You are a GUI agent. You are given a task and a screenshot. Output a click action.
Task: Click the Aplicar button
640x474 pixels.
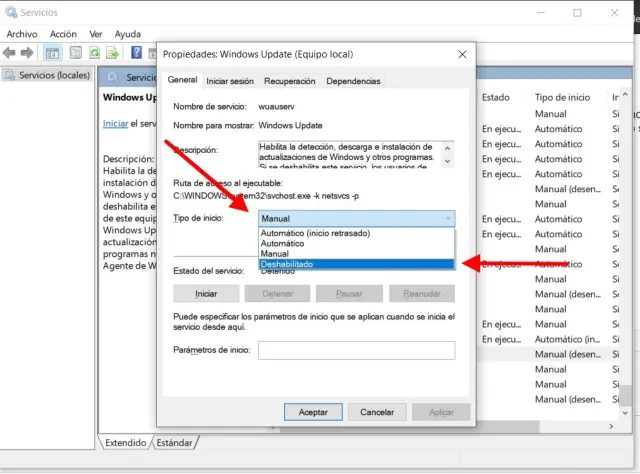(441, 412)
